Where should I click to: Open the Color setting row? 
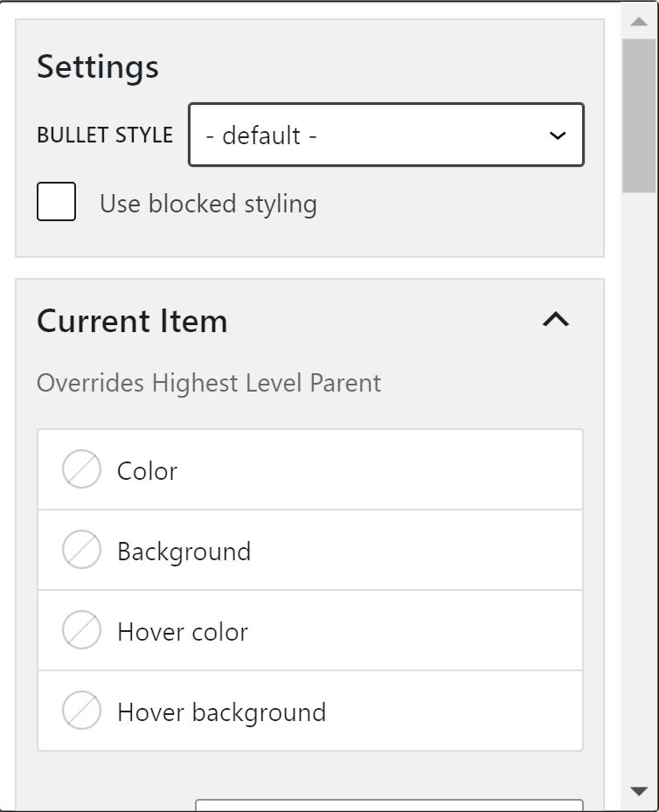coord(310,470)
